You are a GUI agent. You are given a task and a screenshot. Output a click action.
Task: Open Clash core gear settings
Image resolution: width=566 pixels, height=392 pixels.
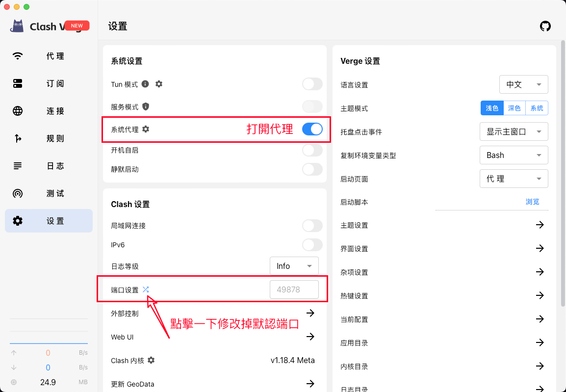click(151, 360)
